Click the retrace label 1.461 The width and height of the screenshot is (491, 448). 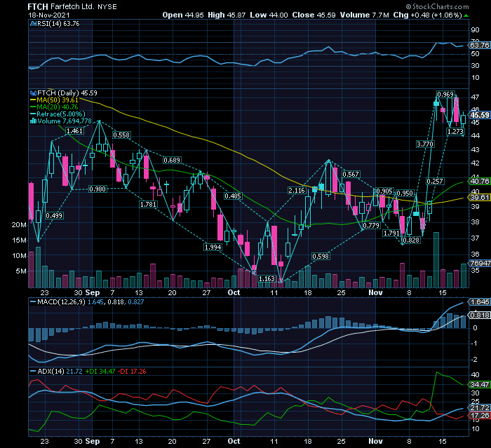tap(74, 131)
